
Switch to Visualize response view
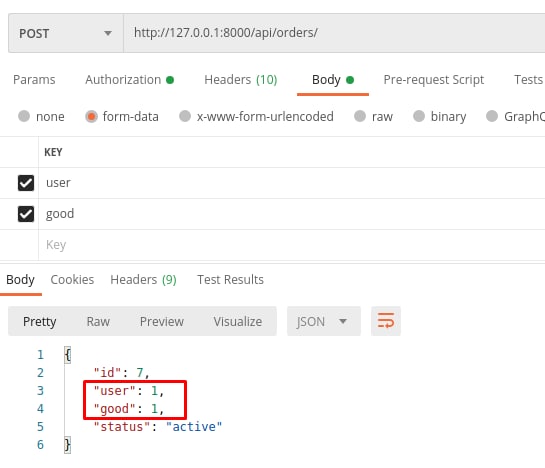pyautogui.click(x=238, y=322)
